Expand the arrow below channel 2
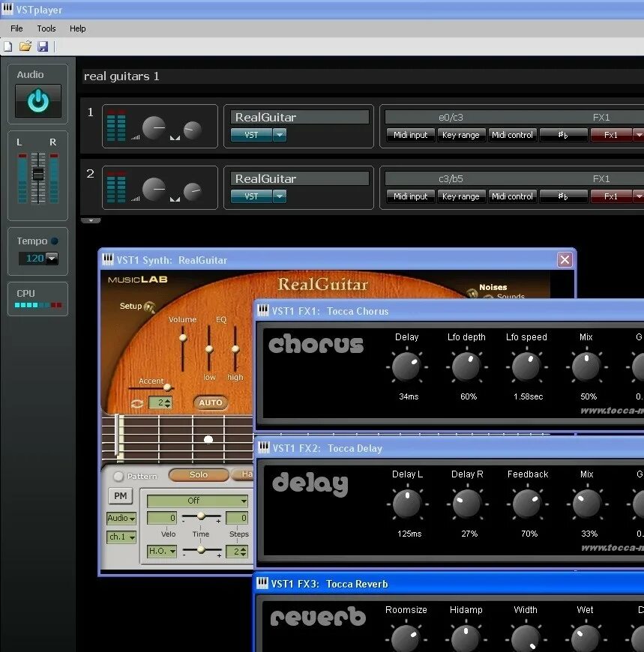Screen dimensions: 644x652 coord(91,221)
